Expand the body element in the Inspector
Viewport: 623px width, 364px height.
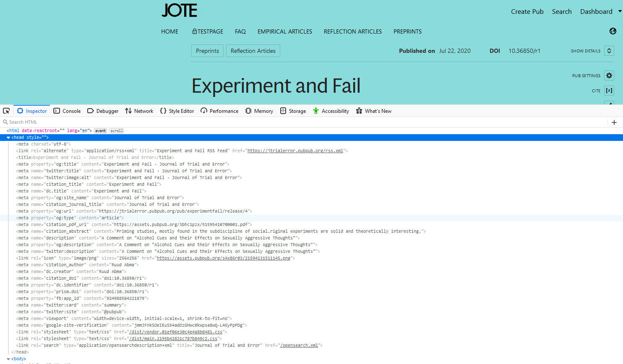9,359
